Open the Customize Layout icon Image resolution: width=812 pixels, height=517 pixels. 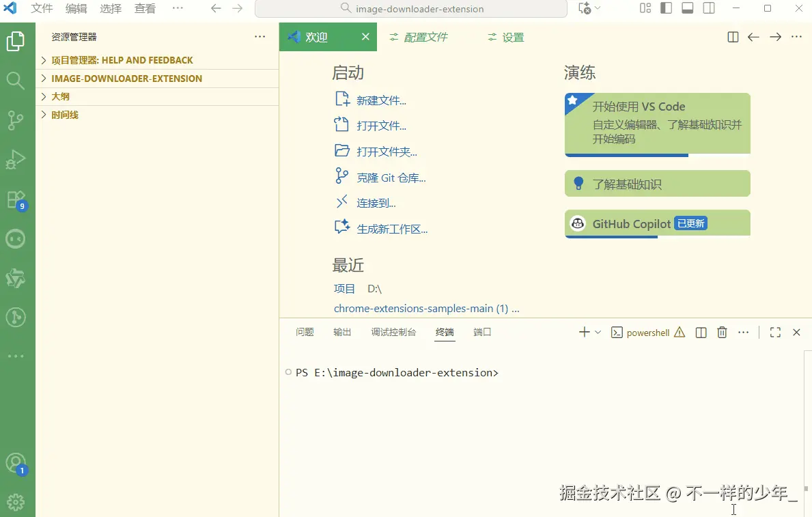pos(645,8)
